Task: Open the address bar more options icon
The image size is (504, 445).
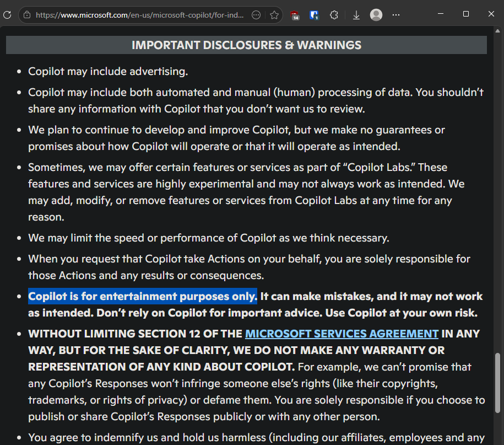Action: coord(256,15)
